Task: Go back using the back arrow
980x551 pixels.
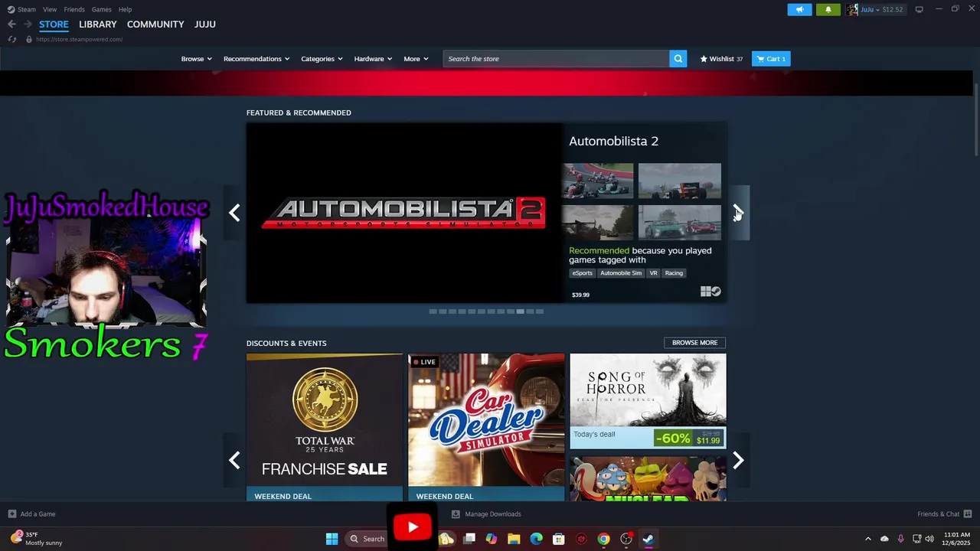Action: (x=11, y=24)
